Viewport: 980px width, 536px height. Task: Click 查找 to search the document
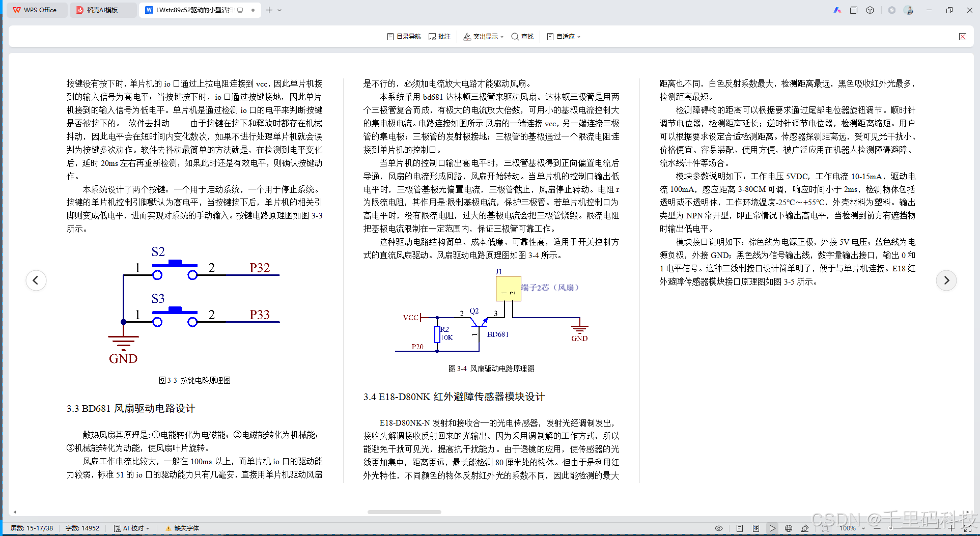coord(522,37)
